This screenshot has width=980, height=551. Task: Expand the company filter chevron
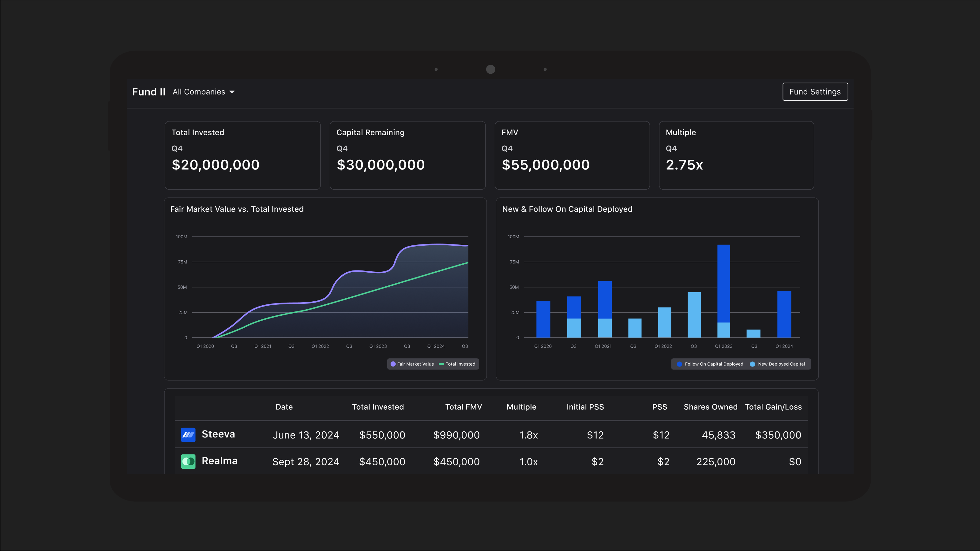pyautogui.click(x=232, y=92)
